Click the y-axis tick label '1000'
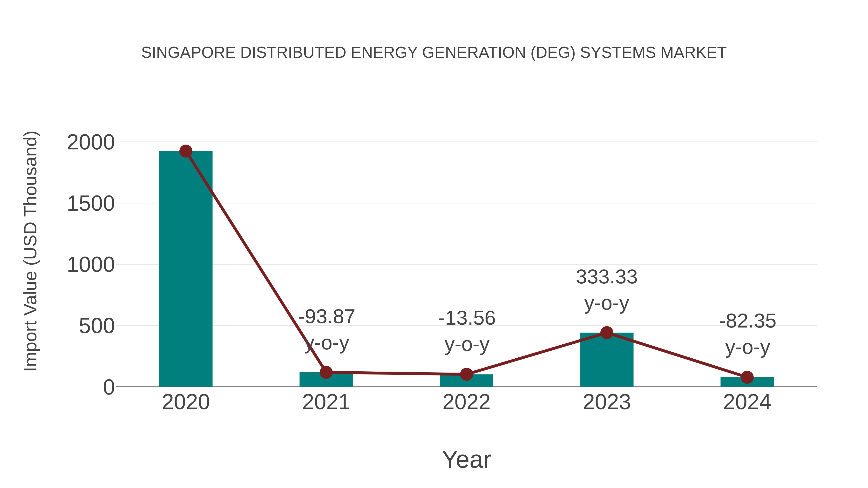Image resolution: width=868 pixels, height=488 pixels. pos(91,265)
